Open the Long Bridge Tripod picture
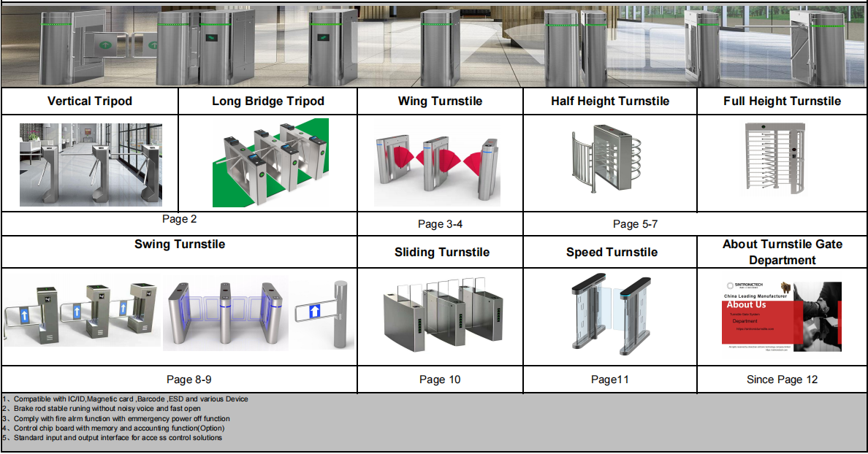The image size is (868, 454). (x=270, y=163)
